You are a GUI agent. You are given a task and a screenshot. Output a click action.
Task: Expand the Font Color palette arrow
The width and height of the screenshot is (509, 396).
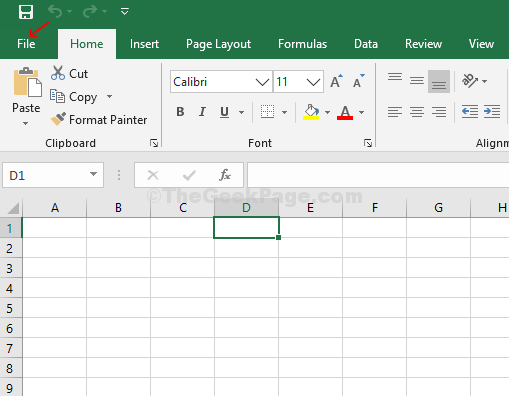361,112
